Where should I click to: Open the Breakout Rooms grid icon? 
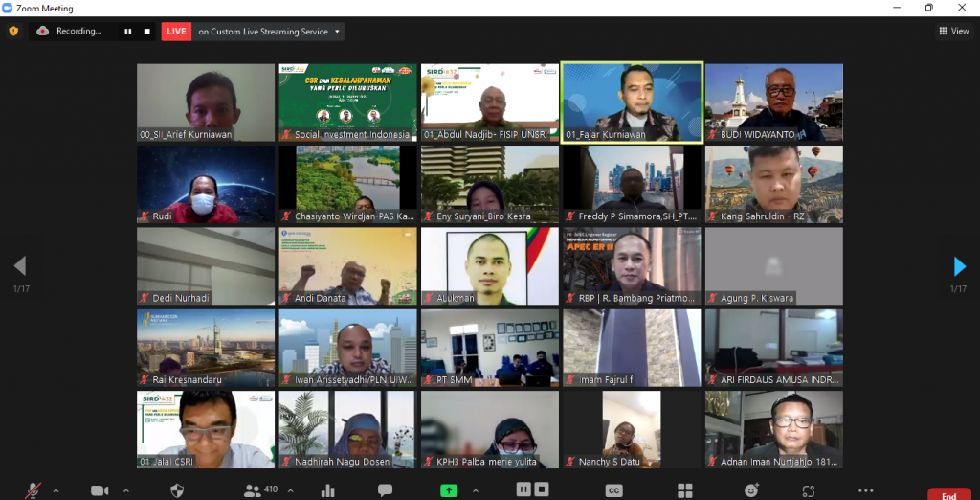tap(684, 490)
